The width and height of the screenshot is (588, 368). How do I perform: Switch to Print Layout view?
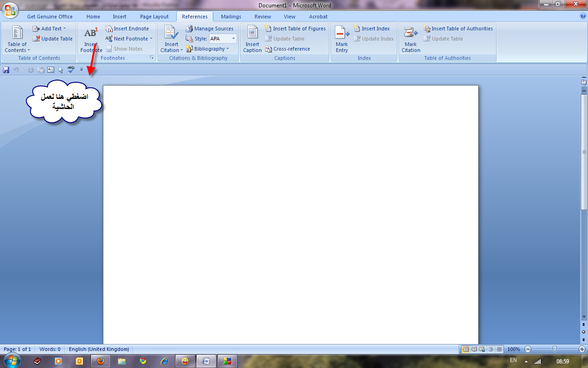[x=466, y=349]
